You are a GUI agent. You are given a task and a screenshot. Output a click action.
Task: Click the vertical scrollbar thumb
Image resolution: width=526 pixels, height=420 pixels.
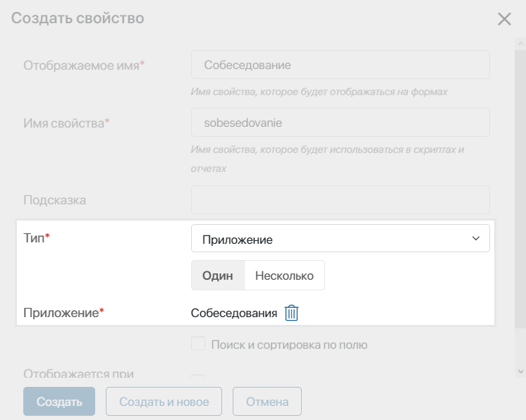(520, 189)
